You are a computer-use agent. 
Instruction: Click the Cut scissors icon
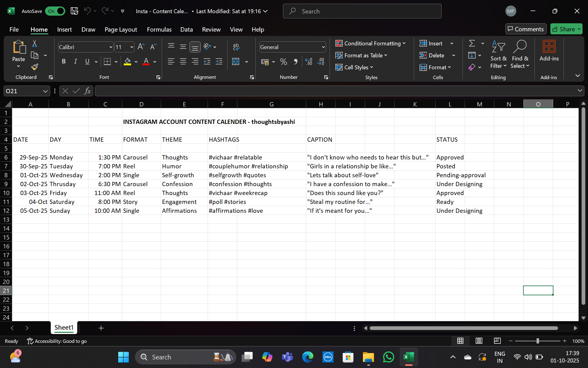[35, 44]
